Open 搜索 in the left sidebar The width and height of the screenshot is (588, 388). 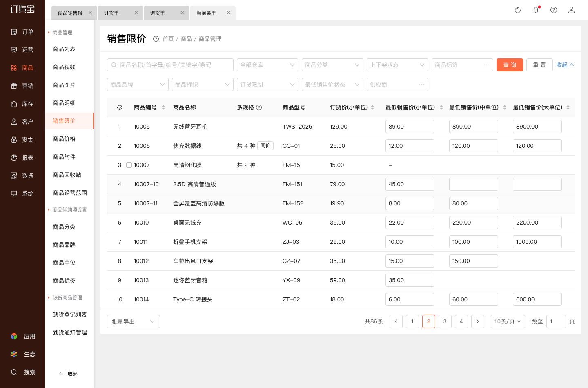tap(22, 372)
